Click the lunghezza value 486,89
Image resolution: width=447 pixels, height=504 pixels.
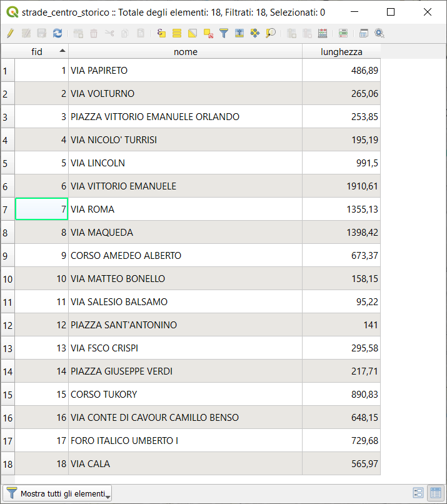click(x=341, y=71)
